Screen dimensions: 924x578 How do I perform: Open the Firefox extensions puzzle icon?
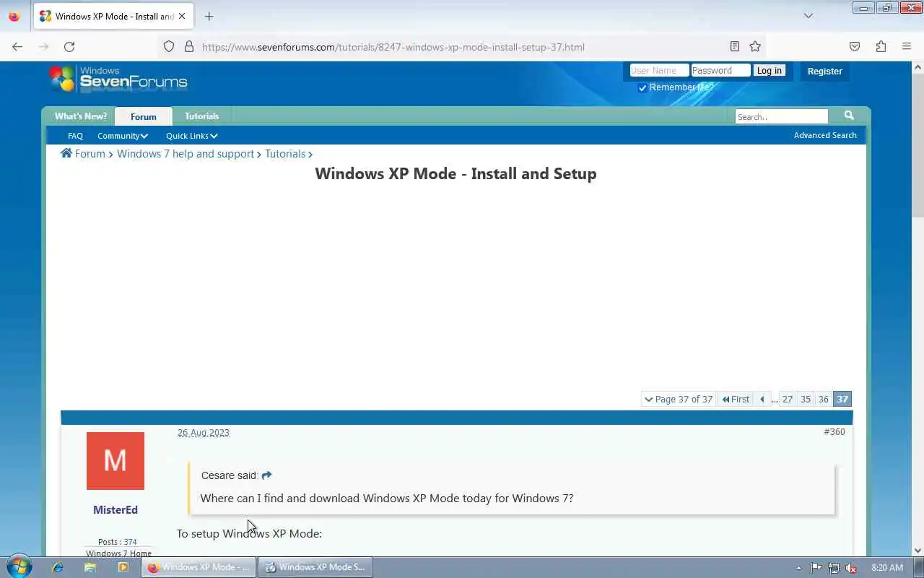pyautogui.click(x=881, y=46)
